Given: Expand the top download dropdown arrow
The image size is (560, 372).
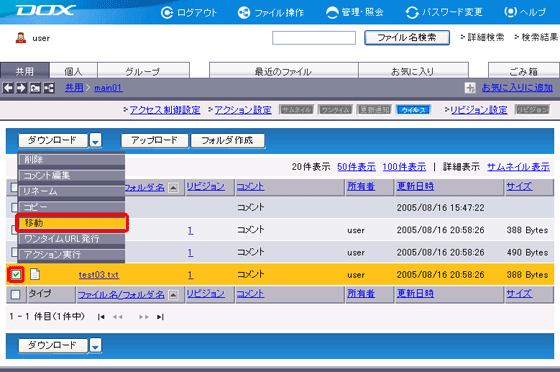Looking at the screenshot, I should (x=95, y=140).
